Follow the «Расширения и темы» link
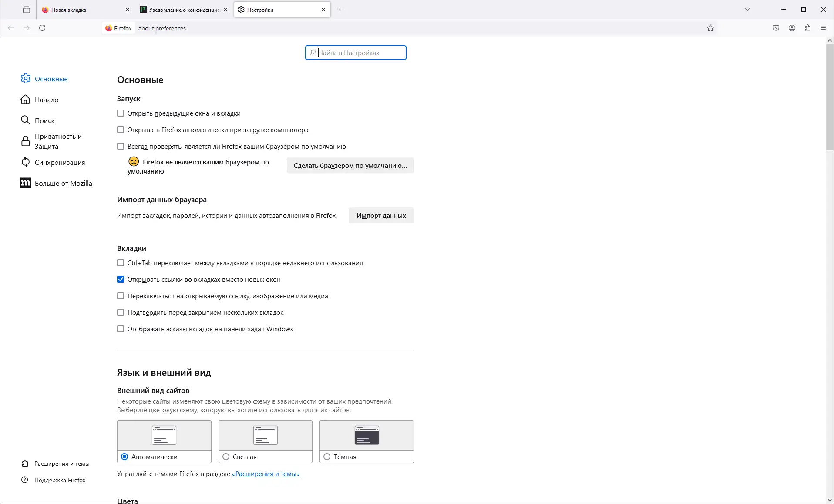This screenshot has height=504, width=834. (x=266, y=474)
